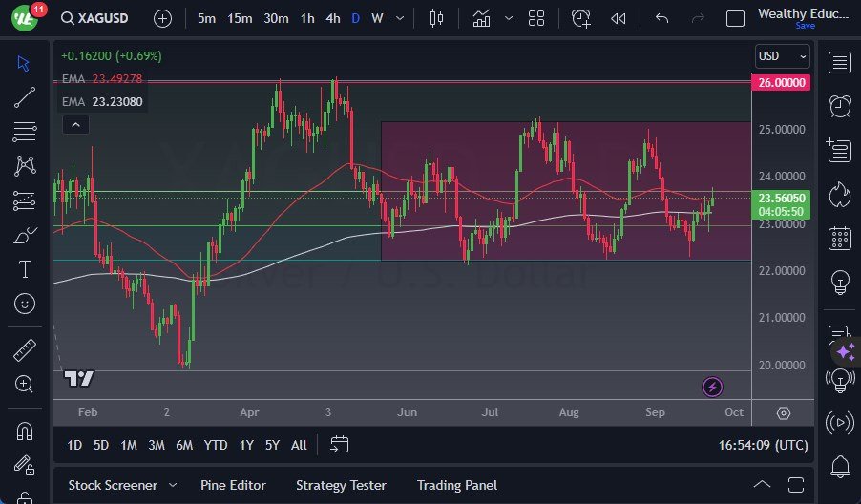Open the Pine Editor tab
The image size is (861, 504).
pyautogui.click(x=233, y=485)
